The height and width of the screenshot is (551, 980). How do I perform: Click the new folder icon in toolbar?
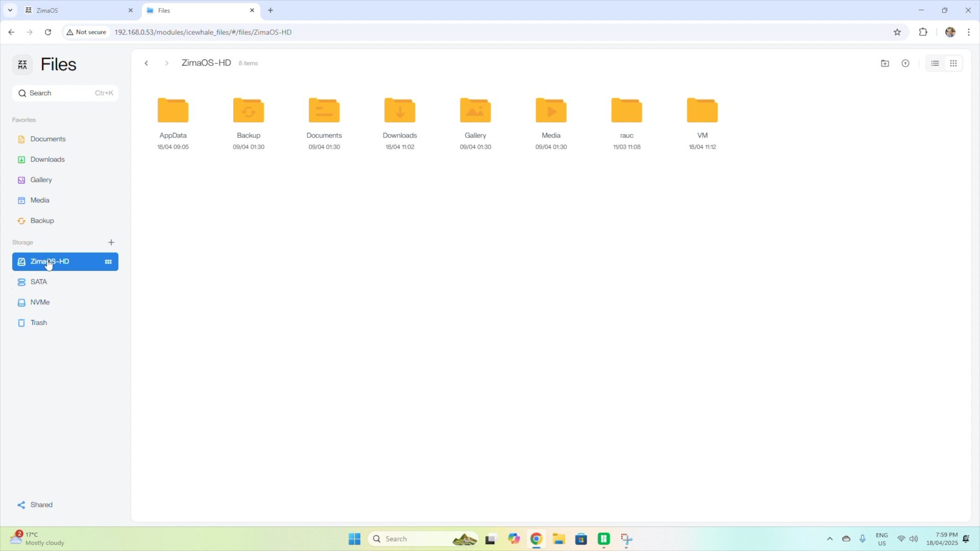click(885, 63)
